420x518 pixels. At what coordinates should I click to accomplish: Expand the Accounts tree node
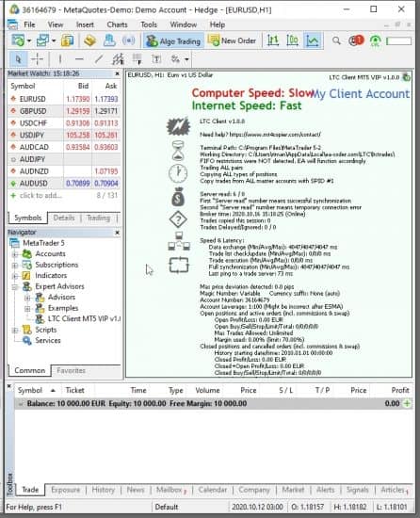click(15, 254)
